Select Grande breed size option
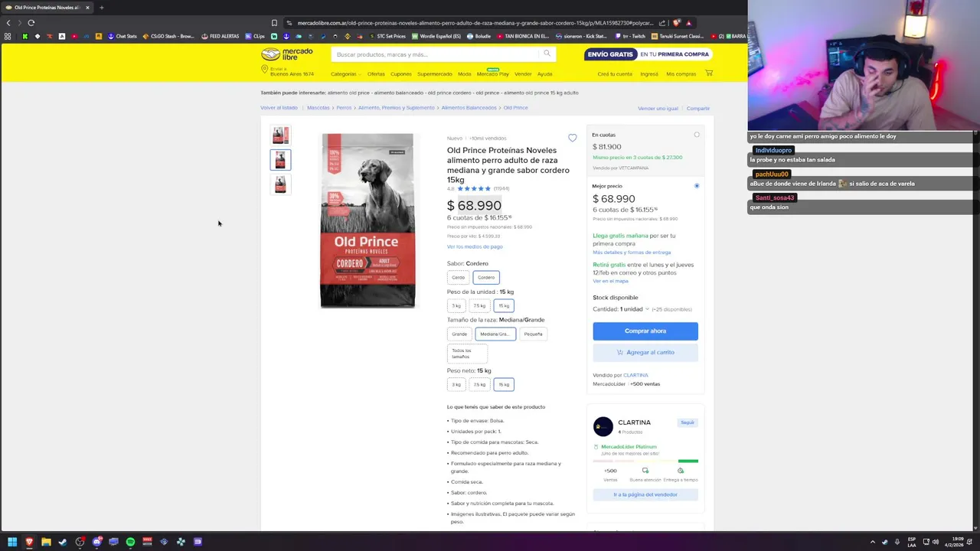This screenshot has height=551, width=980. tap(459, 334)
